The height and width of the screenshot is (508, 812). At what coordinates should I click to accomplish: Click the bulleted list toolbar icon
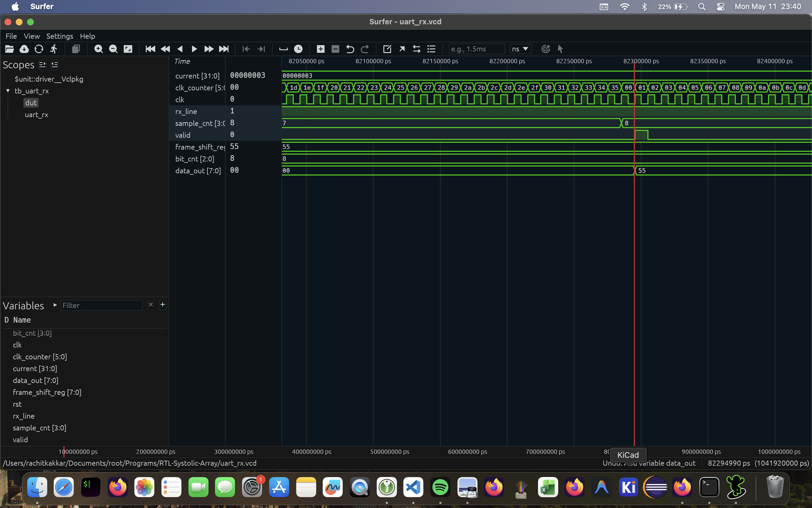pyautogui.click(x=431, y=49)
